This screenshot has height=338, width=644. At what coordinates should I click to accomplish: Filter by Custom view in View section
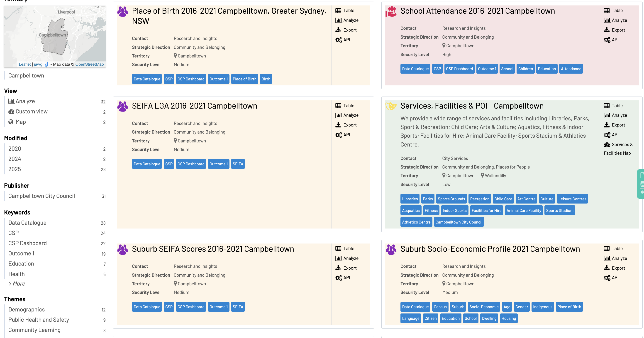click(32, 111)
